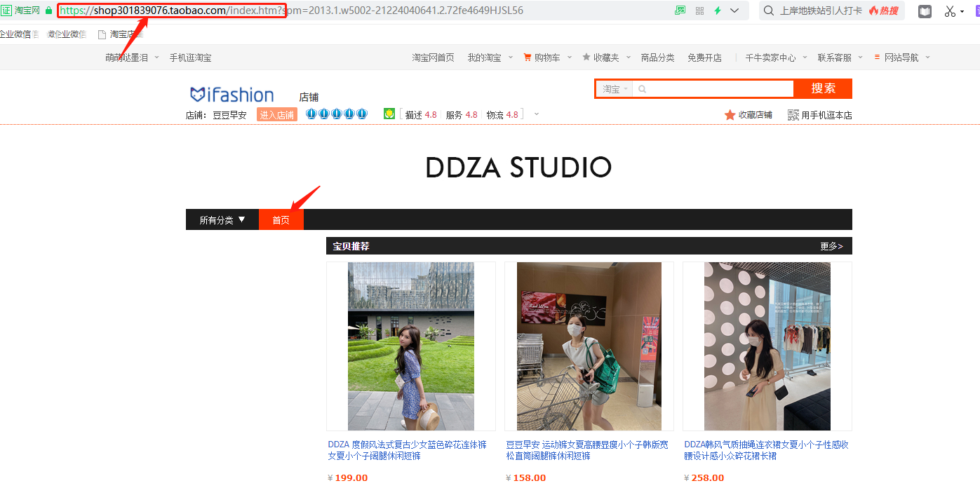Image resolution: width=980 pixels, height=495 pixels.
Task: Expand the address bar dropdown chevron
Action: click(x=734, y=11)
